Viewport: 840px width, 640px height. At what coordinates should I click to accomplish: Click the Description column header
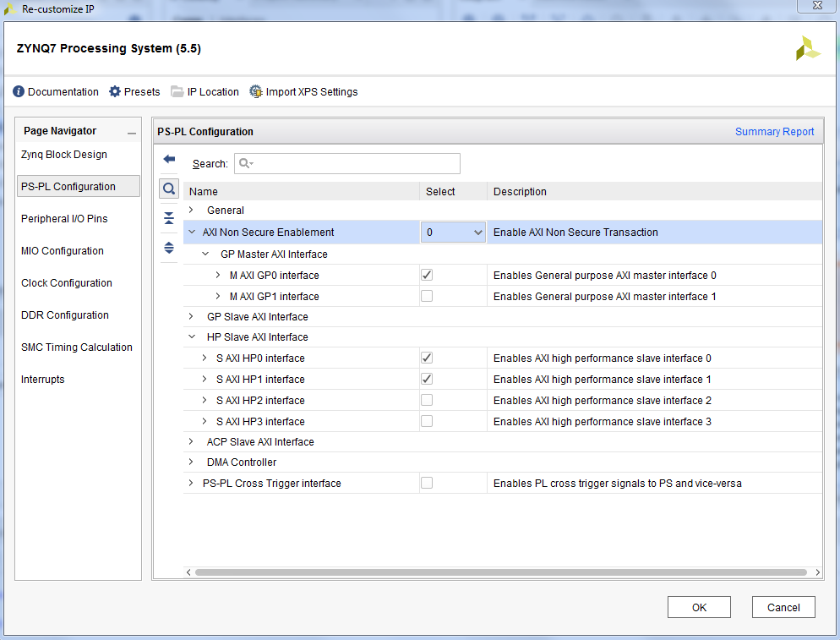(x=655, y=191)
